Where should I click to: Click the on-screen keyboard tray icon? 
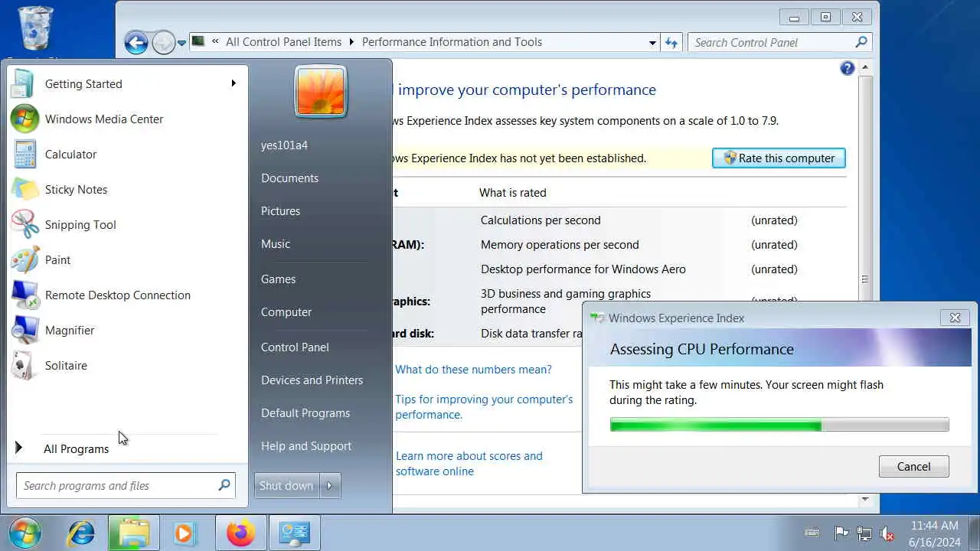(812, 533)
